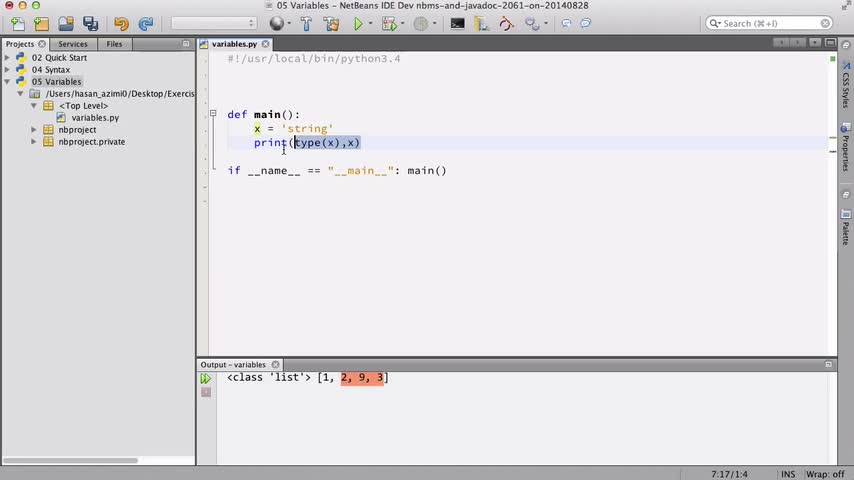854x480 pixels.
Task: Click the second speech bubble toolbar icon
Action: 585,23
